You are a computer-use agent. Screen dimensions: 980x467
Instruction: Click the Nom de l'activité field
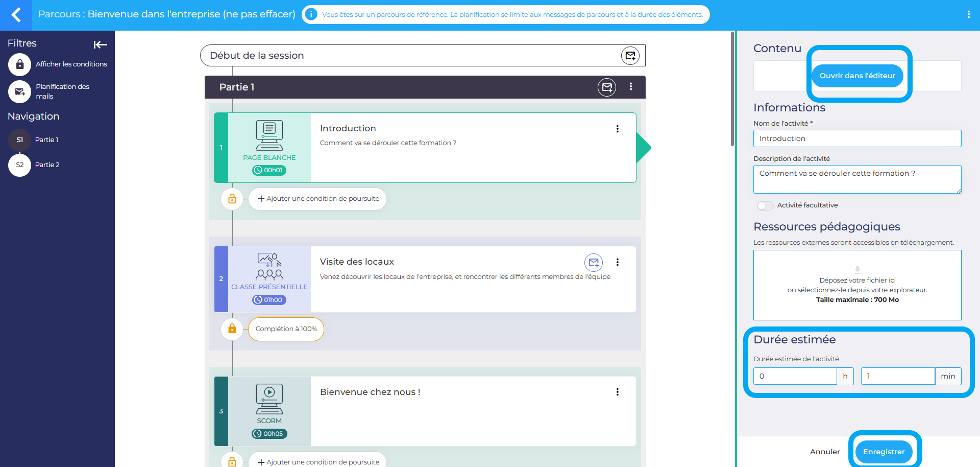pos(857,138)
